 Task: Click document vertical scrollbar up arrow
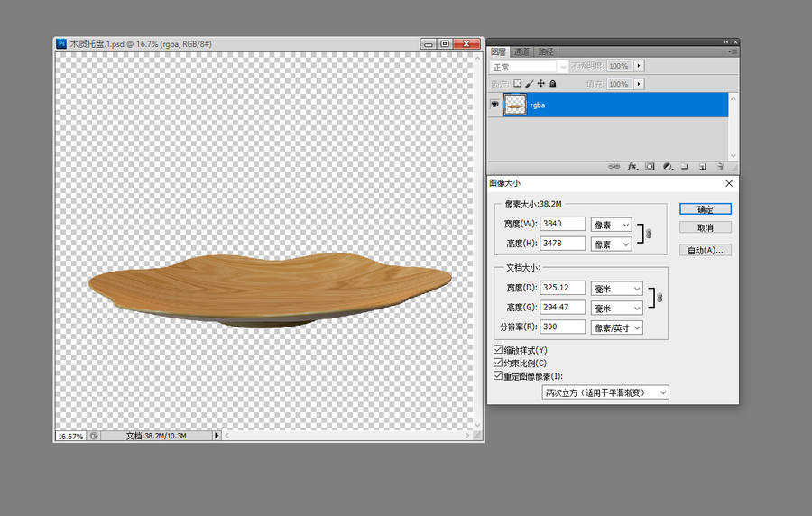point(477,58)
